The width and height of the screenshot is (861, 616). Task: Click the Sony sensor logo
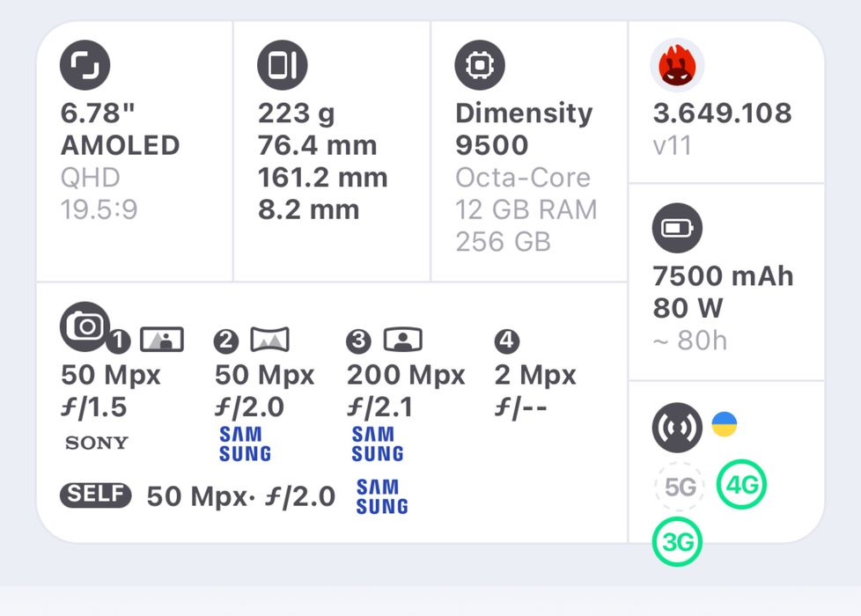coord(96,443)
